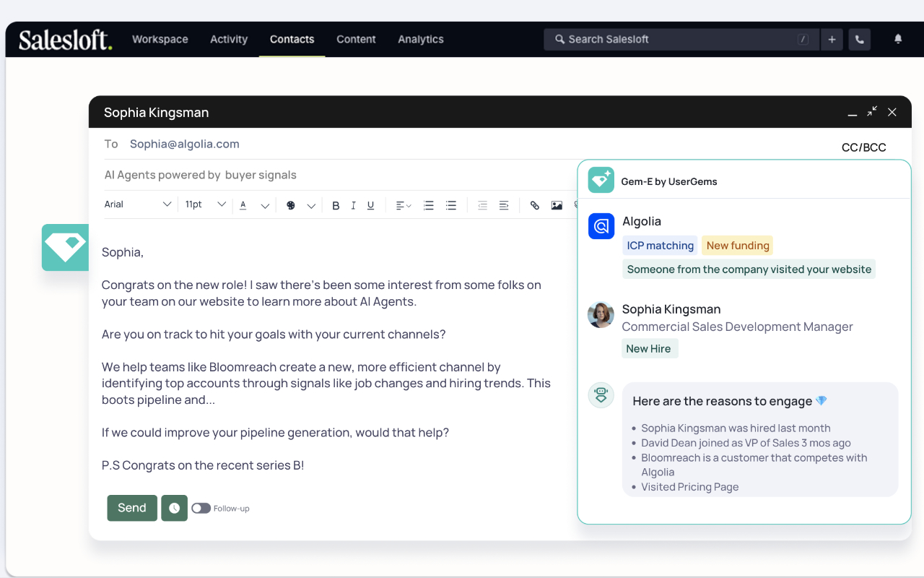The height and width of the screenshot is (578, 924).
Task: Click the schedule send clock icon
Action: pyautogui.click(x=174, y=508)
